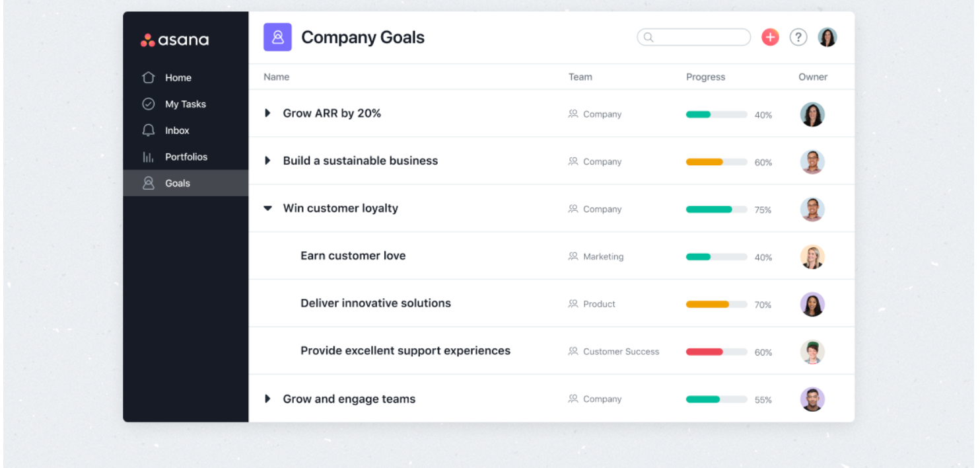The height and width of the screenshot is (468, 980).
Task: Expand the Grow ARR by 20% goal
Action: (x=267, y=114)
